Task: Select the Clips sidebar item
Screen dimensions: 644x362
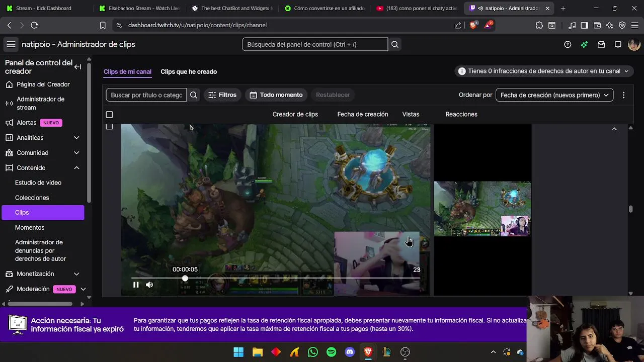Action: (43, 213)
